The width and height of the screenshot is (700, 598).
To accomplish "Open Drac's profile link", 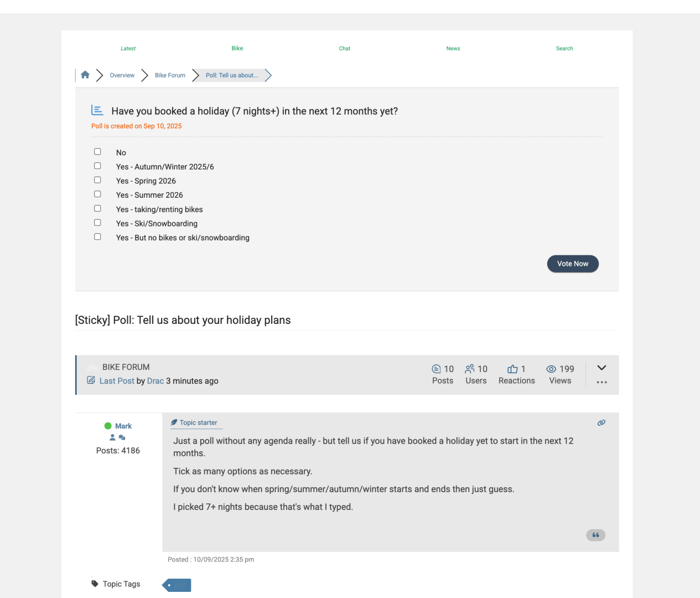I will tap(155, 381).
